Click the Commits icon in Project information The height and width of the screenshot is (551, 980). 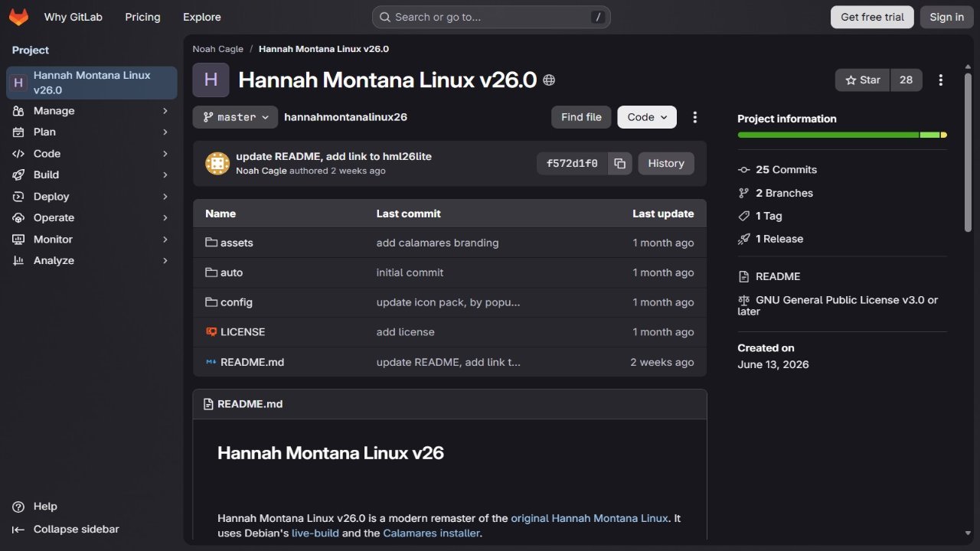tap(743, 170)
